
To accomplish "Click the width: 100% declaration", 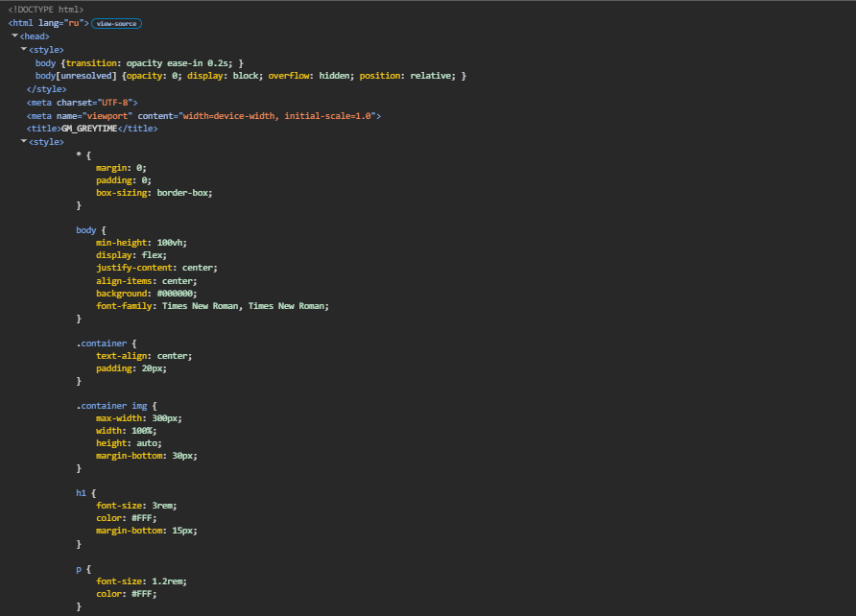I will tap(126, 431).
